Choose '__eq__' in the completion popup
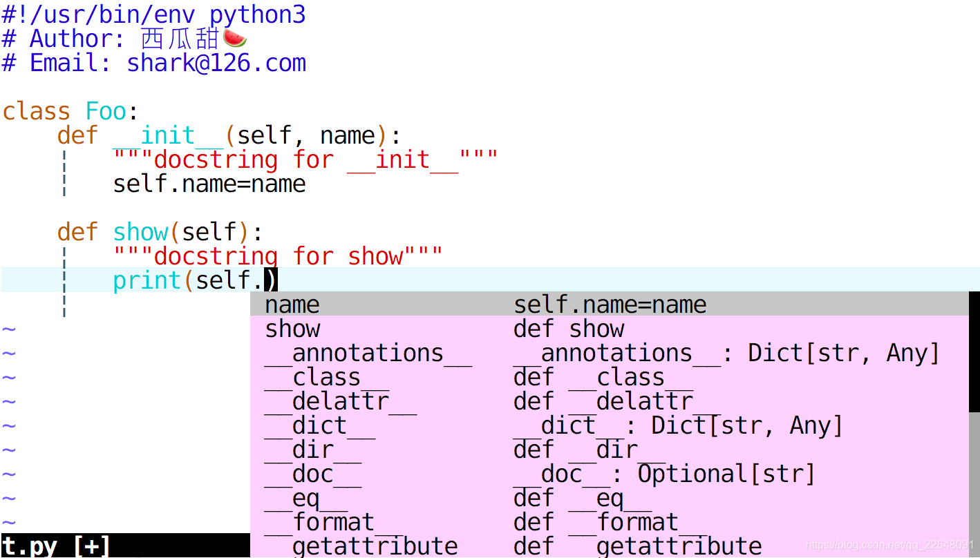The image size is (980, 558). pyautogui.click(x=610, y=497)
